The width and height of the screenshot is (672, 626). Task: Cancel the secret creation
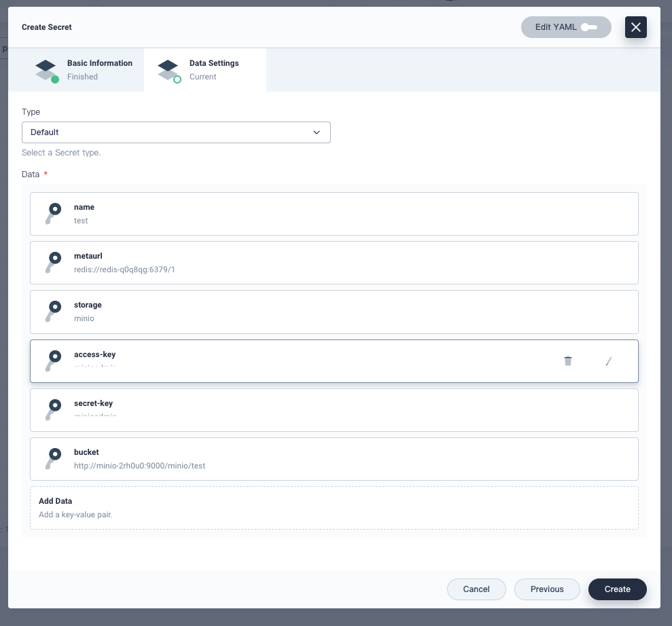[476, 589]
